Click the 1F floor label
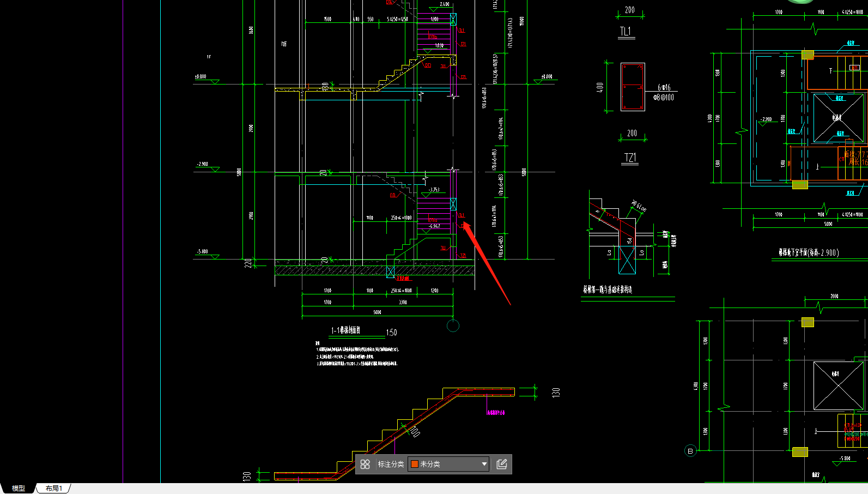 [x=209, y=57]
